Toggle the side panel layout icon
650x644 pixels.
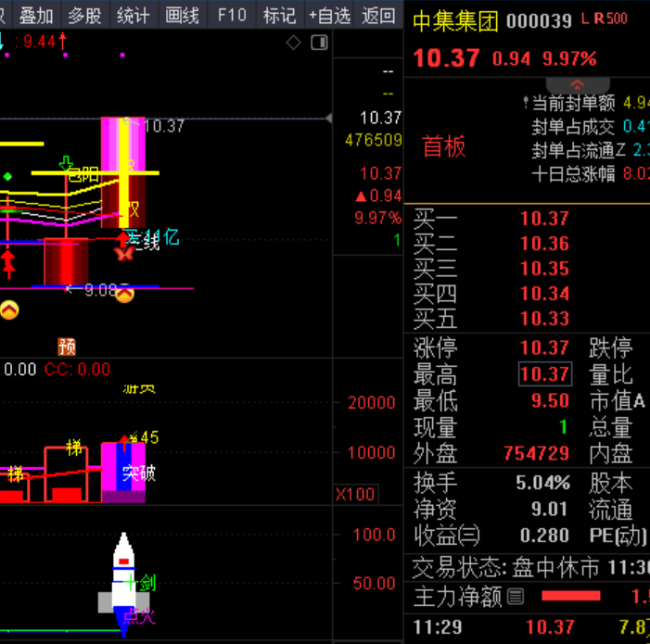(x=319, y=43)
